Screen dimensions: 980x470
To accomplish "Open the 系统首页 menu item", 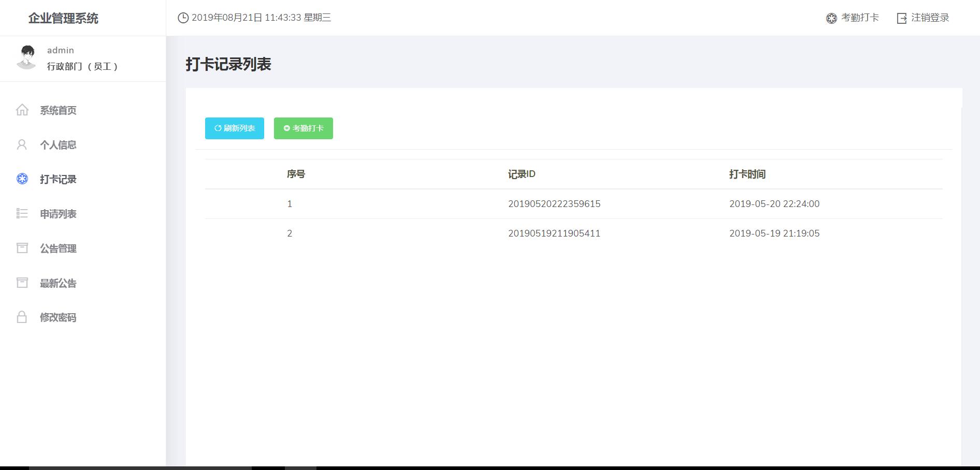I will pos(58,110).
